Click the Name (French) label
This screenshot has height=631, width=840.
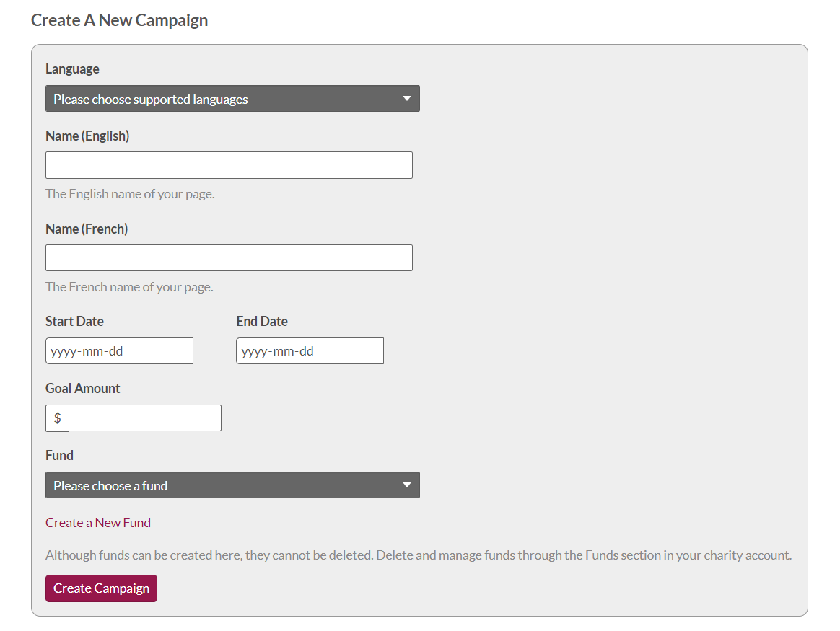(87, 229)
